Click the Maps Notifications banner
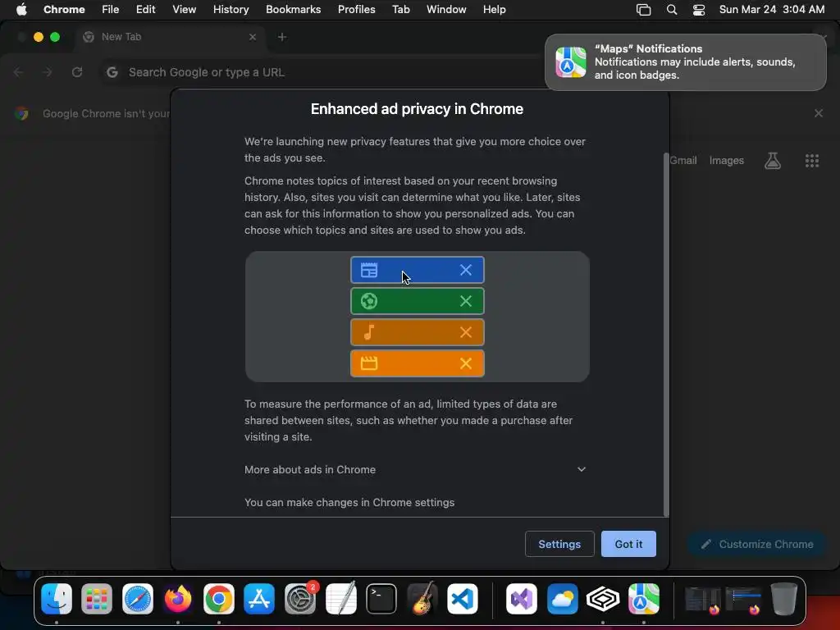 [686, 62]
